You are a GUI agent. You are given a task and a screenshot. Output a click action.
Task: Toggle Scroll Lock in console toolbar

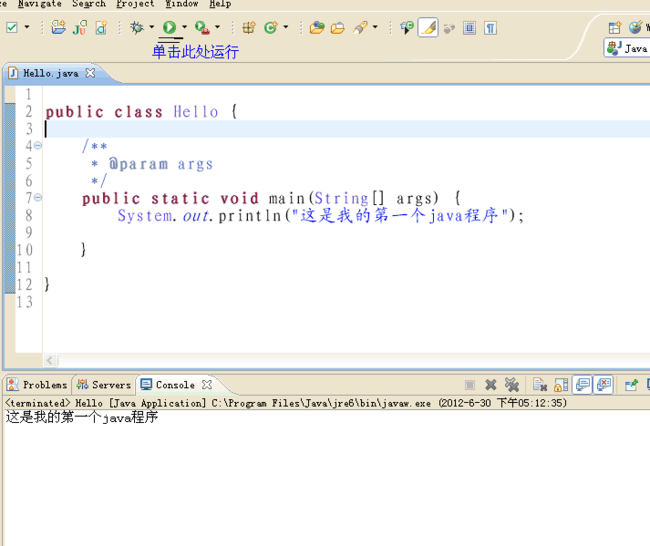[561, 385]
